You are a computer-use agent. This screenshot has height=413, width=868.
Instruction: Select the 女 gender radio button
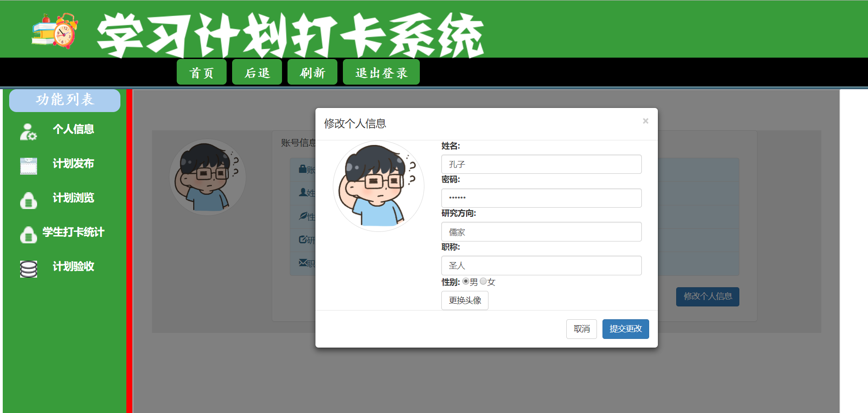pos(483,282)
